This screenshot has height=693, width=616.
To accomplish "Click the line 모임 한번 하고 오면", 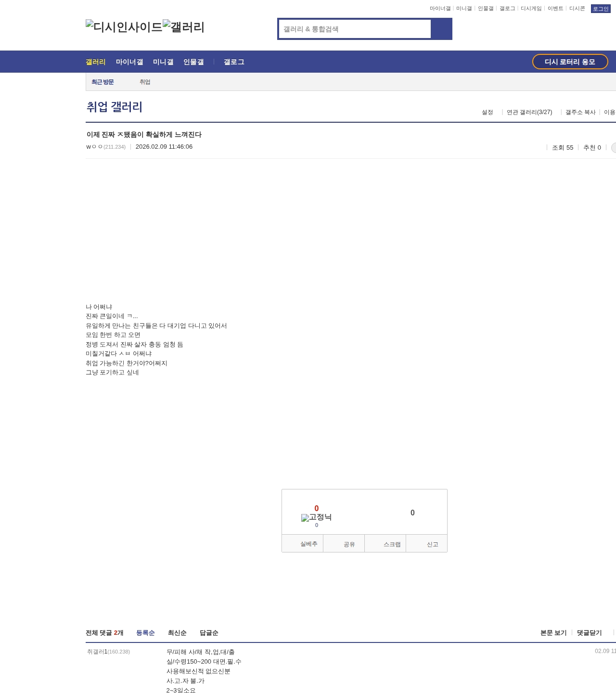I will [x=113, y=335].
